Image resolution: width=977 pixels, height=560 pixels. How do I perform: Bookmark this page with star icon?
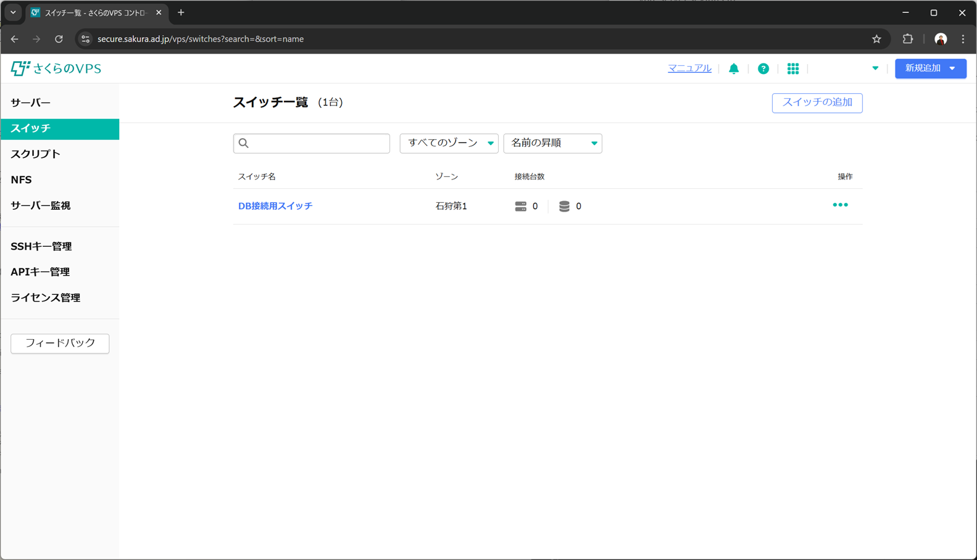click(x=876, y=39)
